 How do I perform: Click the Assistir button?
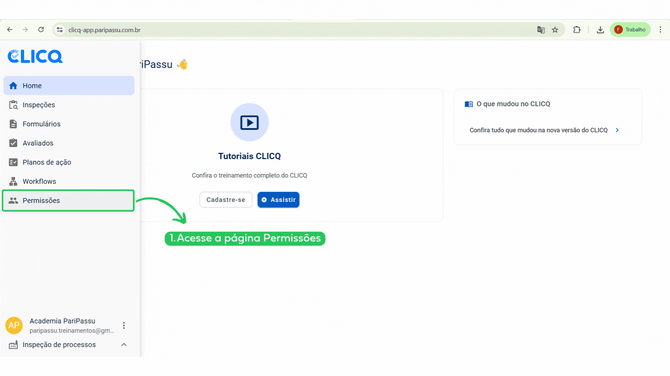coord(278,200)
